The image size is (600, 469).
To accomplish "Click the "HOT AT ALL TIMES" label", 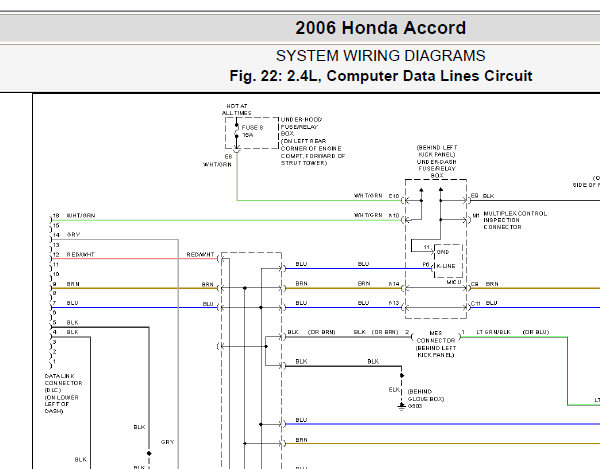I will pyautogui.click(x=236, y=109).
